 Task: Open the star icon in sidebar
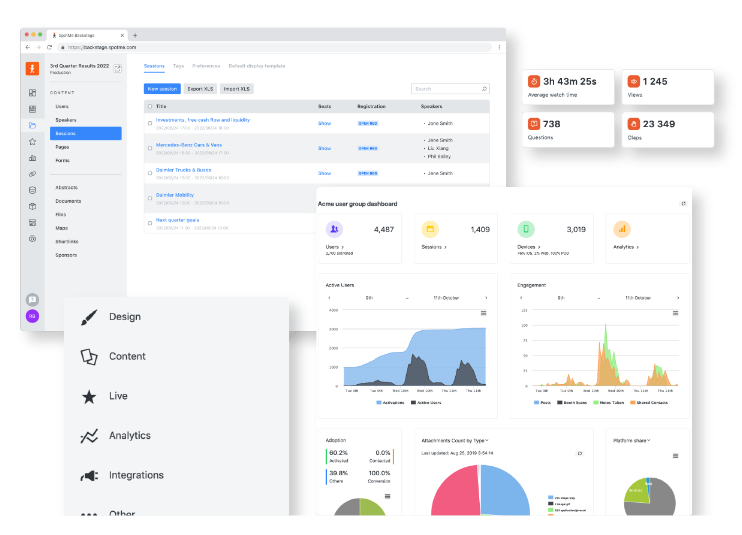point(32,141)
